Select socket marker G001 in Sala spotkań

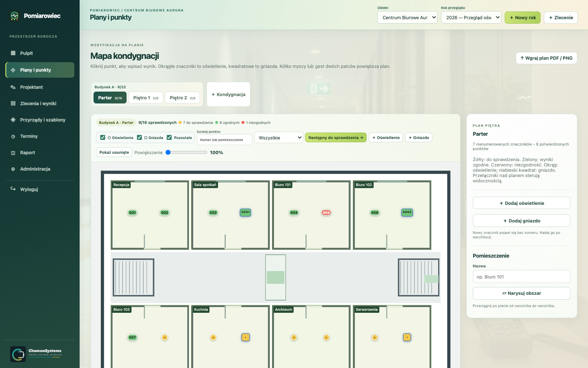[245, 212]
